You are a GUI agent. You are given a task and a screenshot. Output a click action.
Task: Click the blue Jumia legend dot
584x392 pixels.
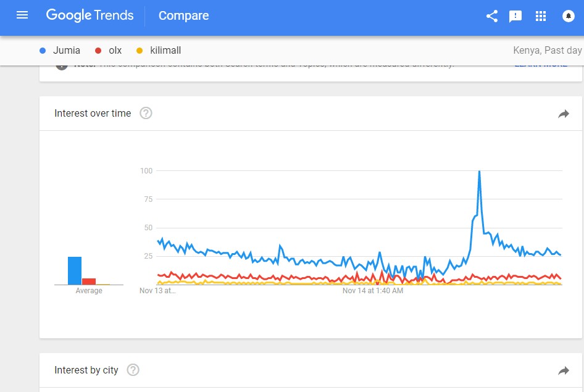[43, 51]
